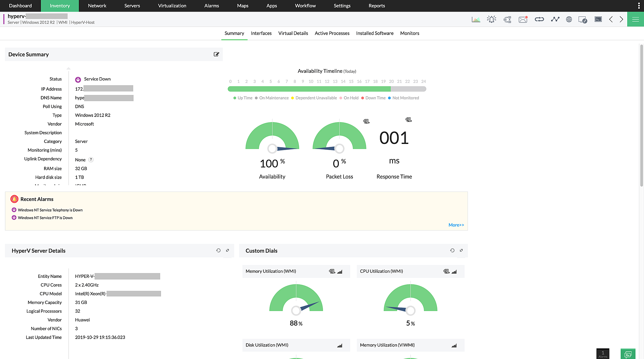Viewport: 644px width, 359px height.
Task: Collapse Device Summary section
Action: point(28,54)
